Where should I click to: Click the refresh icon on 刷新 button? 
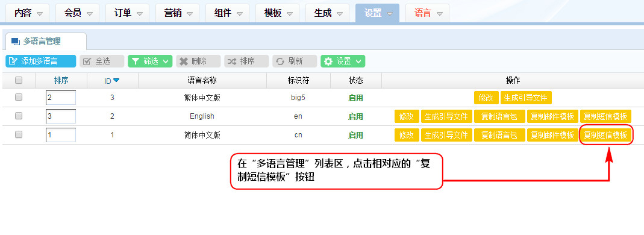coord(280,61)
